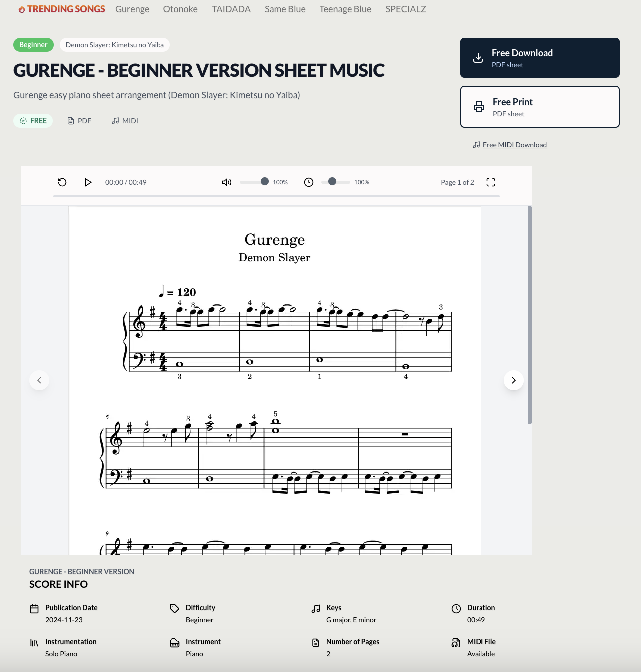Go to the next sheet page arrow
The width and height of the screenshot is (641, 672).
(x=514, y=380)
